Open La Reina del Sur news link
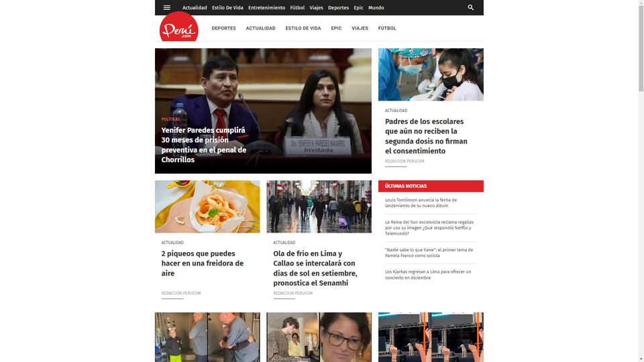 click(x=429, y=228)
